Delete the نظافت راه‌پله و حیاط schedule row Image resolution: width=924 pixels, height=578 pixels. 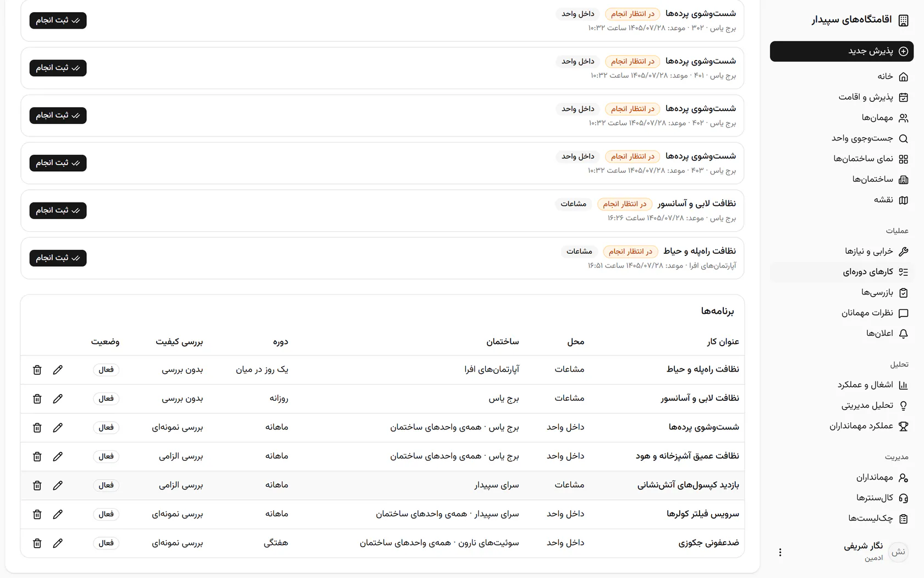point(37,370)
